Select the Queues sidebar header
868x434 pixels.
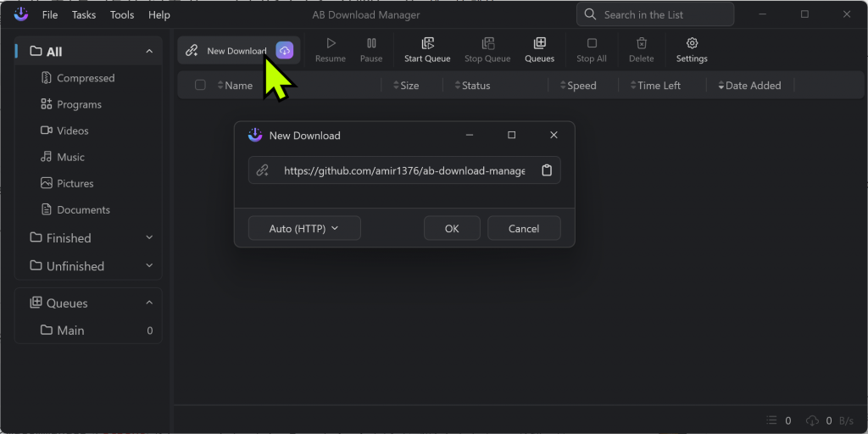(x=88, y=303)
